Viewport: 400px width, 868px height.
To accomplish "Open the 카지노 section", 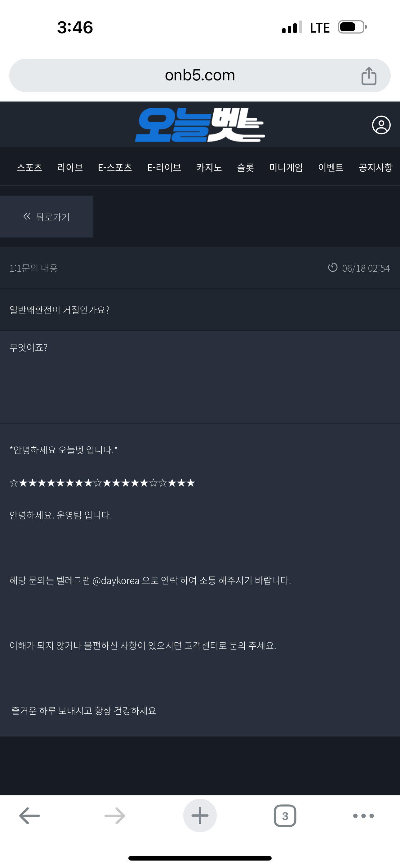I will point(209,167).
